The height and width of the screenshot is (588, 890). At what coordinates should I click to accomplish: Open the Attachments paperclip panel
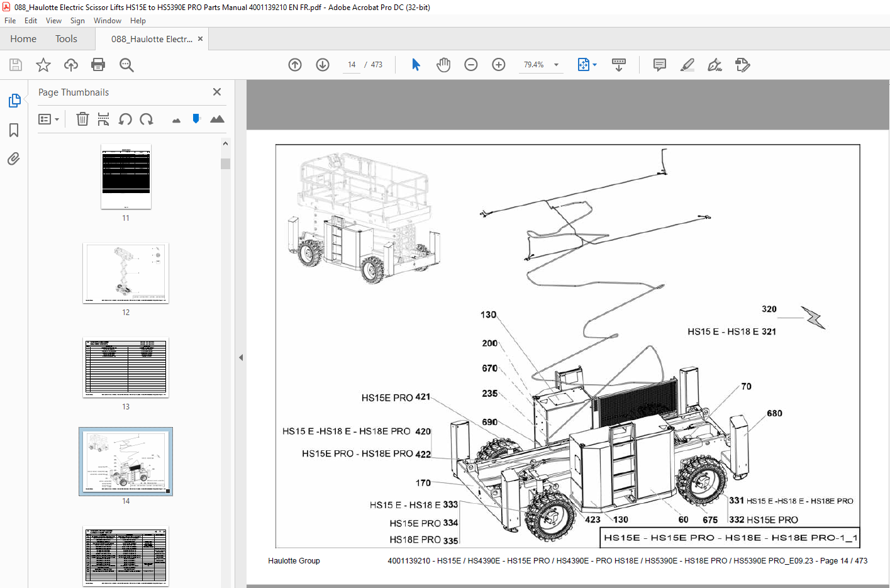pos(14,159)
